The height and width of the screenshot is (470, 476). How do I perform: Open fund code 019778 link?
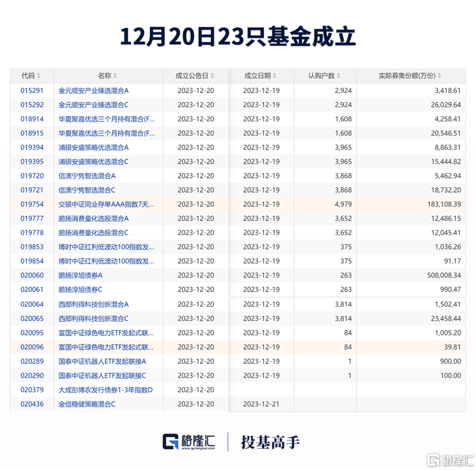click(32, 232)
